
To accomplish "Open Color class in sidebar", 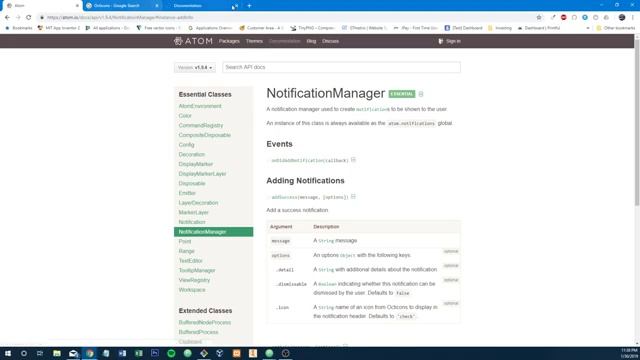I will 185,116.
